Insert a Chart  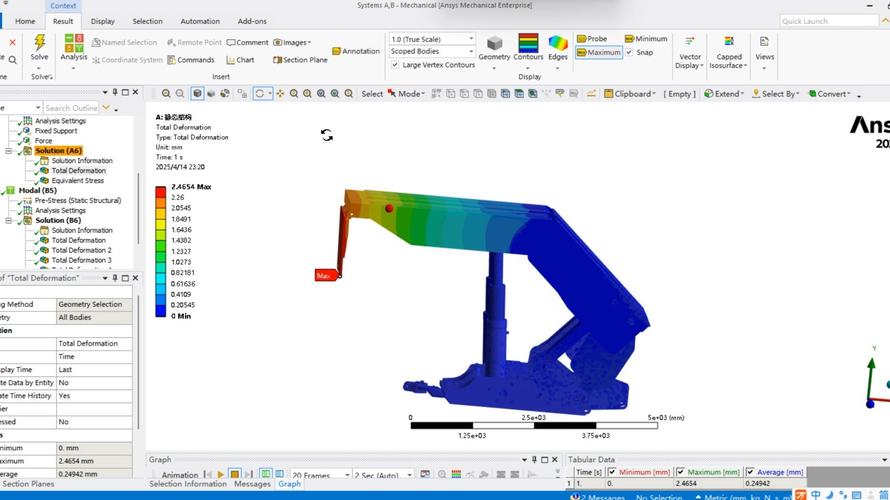pos(240,60)
